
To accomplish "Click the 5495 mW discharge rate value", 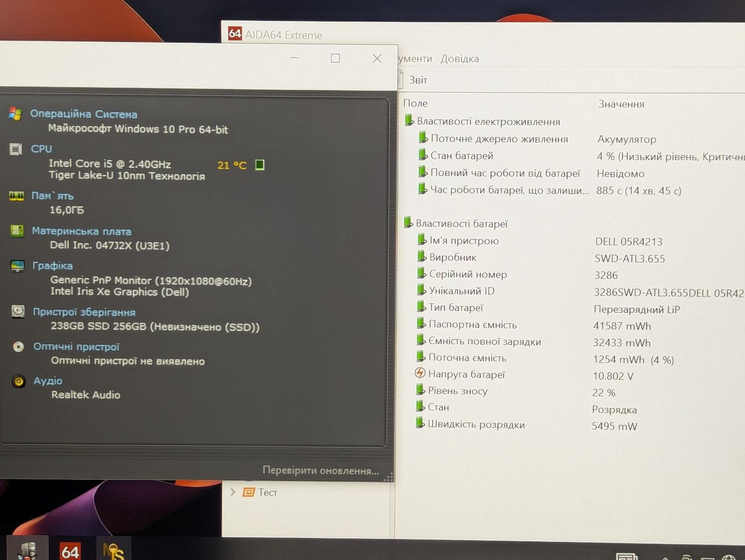I will [615, 426].
